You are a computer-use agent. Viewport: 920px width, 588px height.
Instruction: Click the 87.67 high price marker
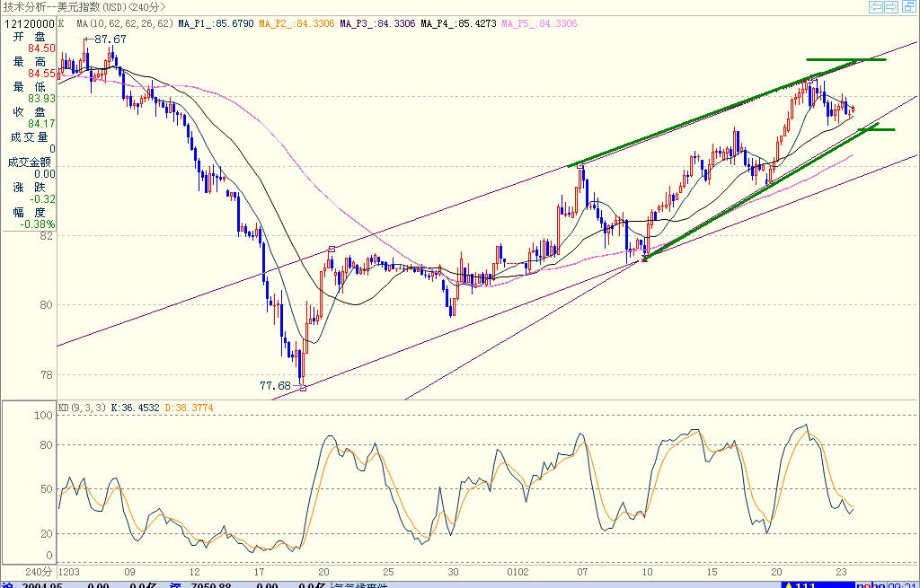click(x=110, y=39)
